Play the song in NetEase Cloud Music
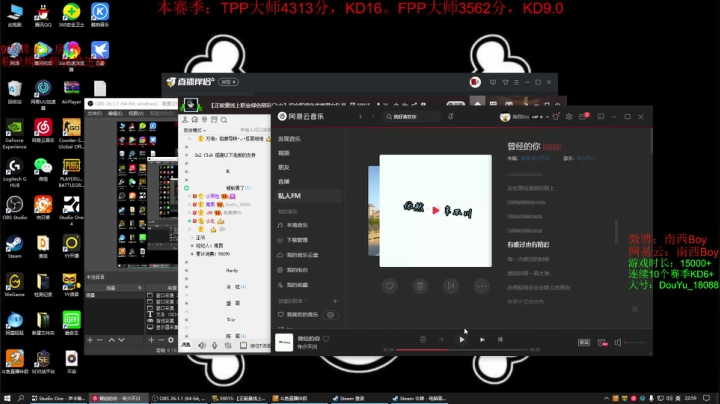 (x=461, y=340)
